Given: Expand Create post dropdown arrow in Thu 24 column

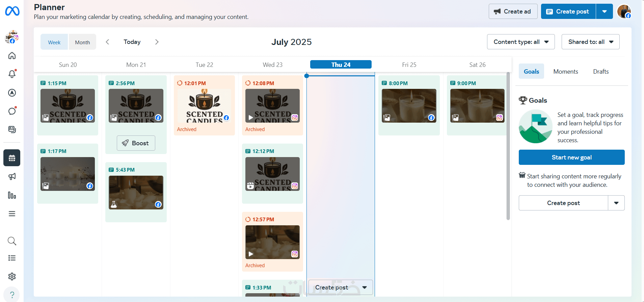Looking at the screenshot, I should point(365,287).
